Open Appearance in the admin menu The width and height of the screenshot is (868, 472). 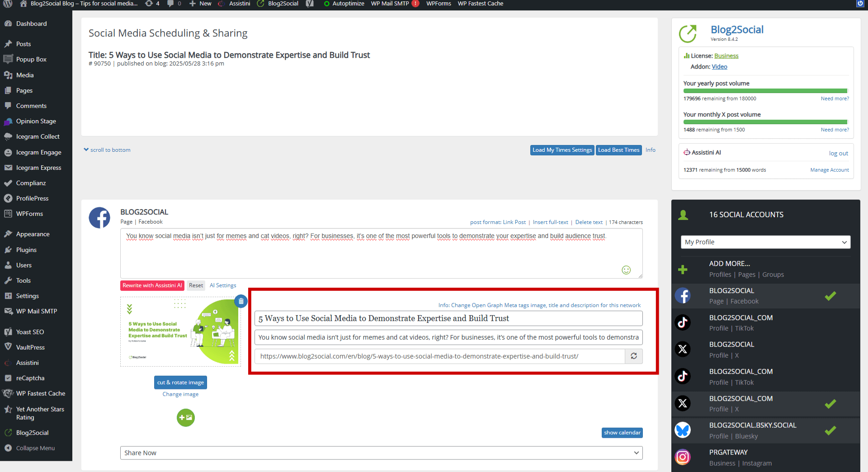tap(33, 234)
